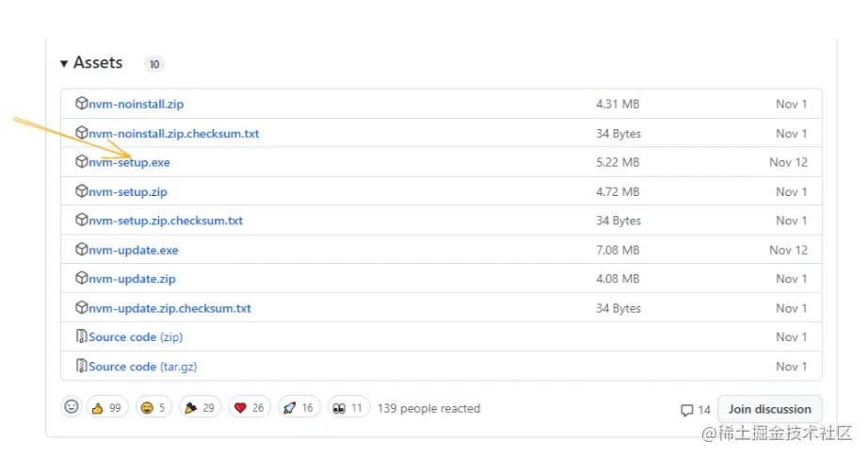
Task: Click the package icon beside nvm-setup.exe
Action: pos(81,161)
